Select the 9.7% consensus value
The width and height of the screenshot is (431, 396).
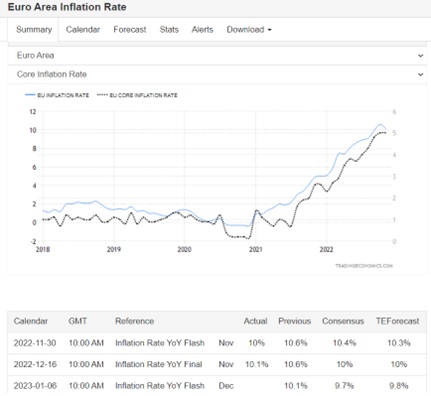344,386
